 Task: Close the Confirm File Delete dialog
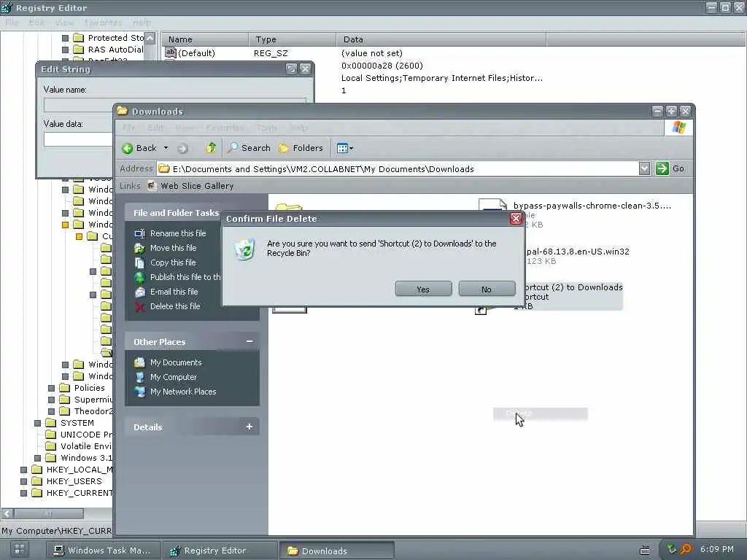[x=516, y=219]
